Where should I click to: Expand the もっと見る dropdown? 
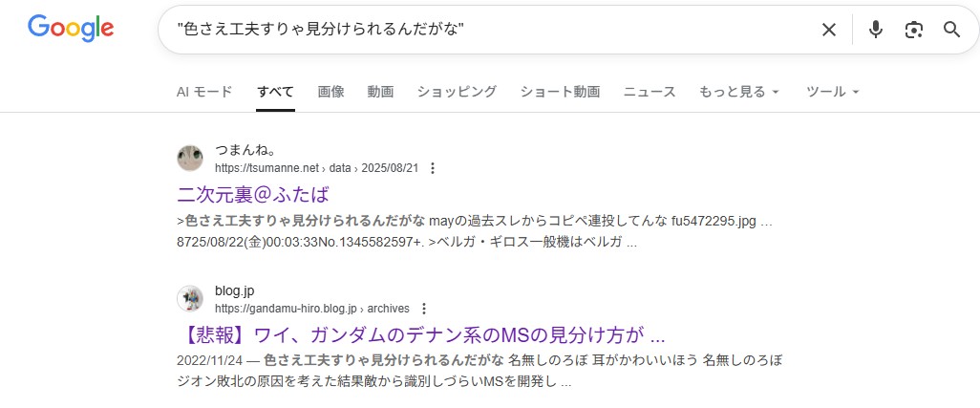click(739, 92)
